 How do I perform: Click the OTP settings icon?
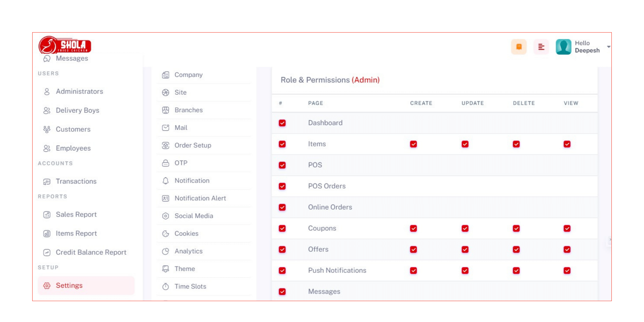(165, 163)
